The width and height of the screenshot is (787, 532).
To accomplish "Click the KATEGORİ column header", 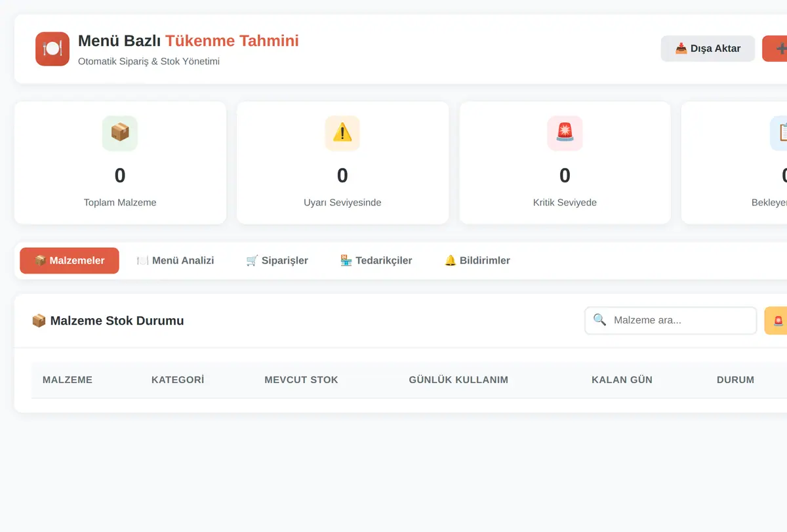I will [178, 380].
